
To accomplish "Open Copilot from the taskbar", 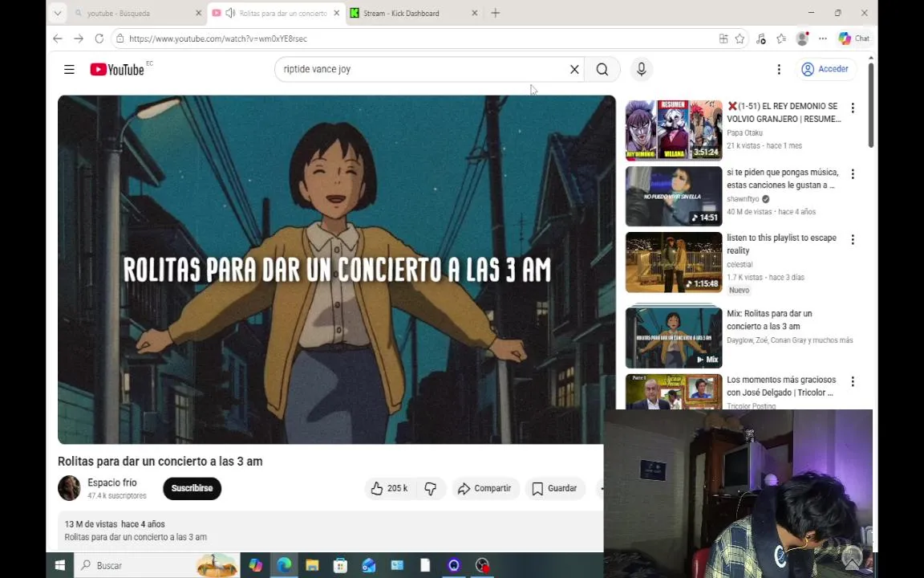I will click(255, 565).
